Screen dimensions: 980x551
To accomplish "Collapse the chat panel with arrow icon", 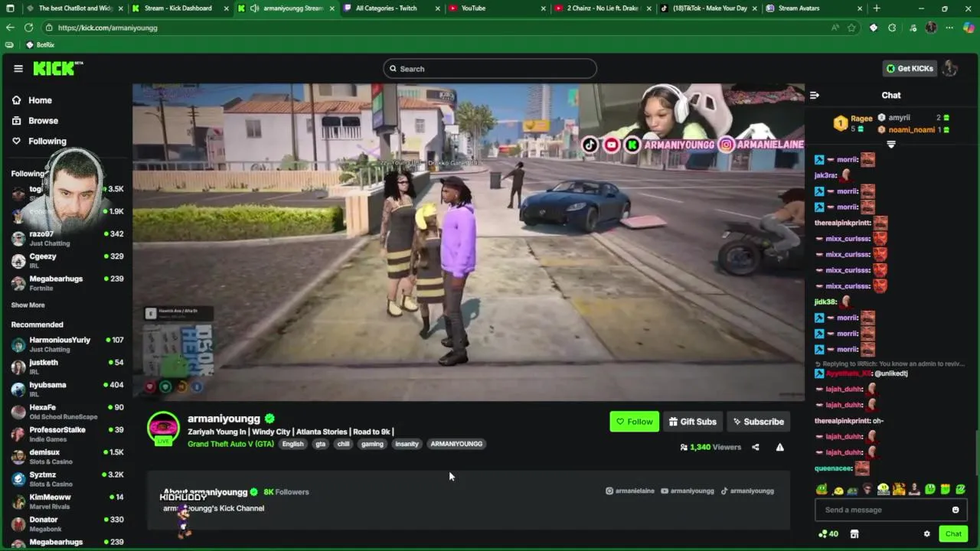I will [x=815, y=96].
